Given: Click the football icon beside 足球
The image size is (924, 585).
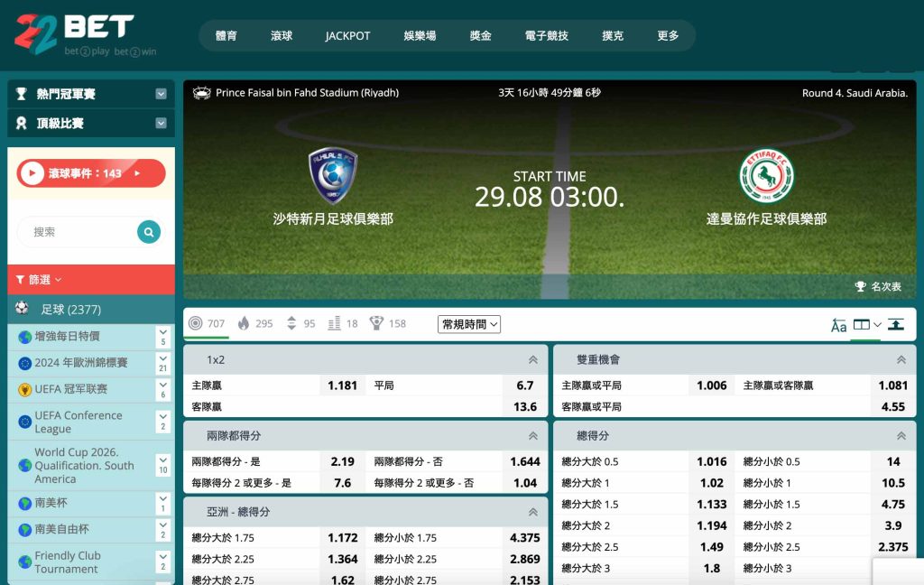Looking at the screenshot, I should tap(22, 308).
